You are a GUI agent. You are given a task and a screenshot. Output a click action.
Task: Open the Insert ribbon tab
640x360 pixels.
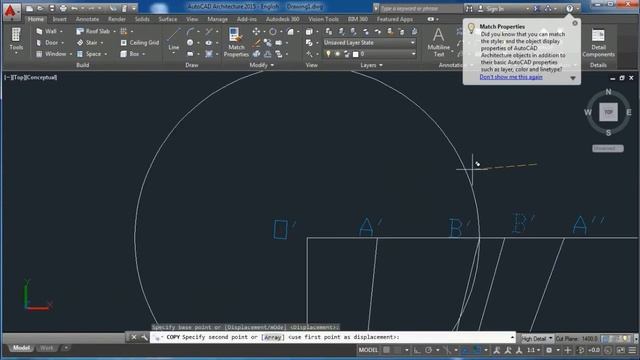(60, 19)
